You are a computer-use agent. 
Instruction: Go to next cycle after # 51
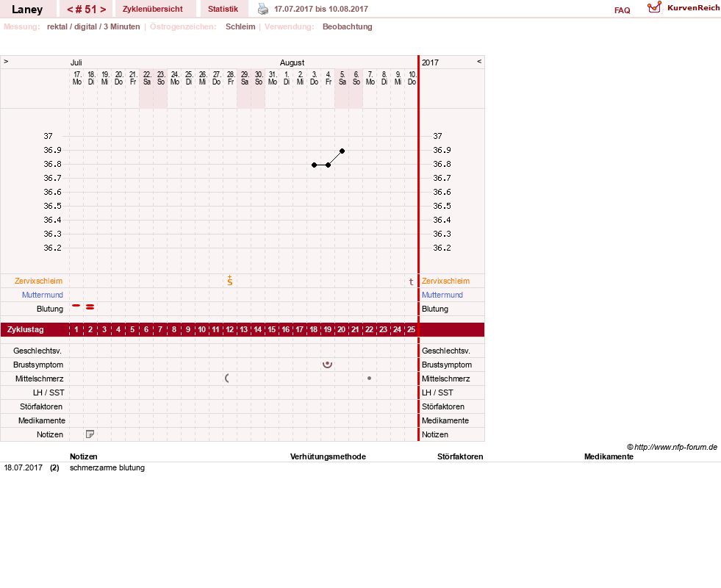pyautogui.click(x=103, y=10)
